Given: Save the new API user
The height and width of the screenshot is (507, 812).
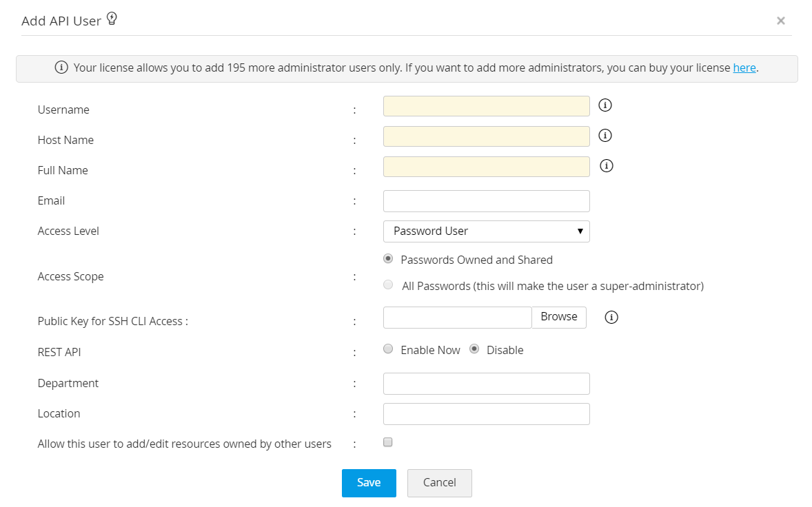Looking at the screenshot, I should click(369, 483).
